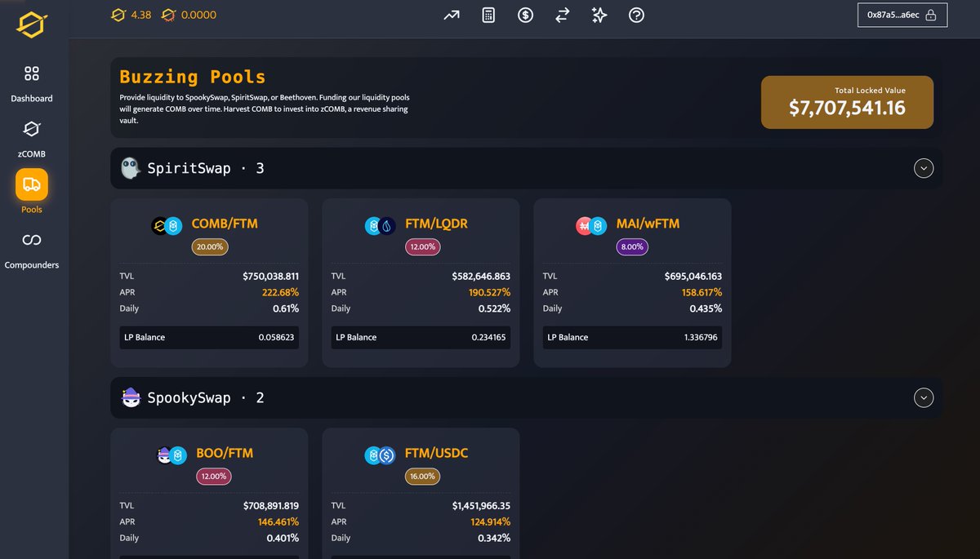
Task: Open the FTM/LQDR pool title
Action: point(436,224)
